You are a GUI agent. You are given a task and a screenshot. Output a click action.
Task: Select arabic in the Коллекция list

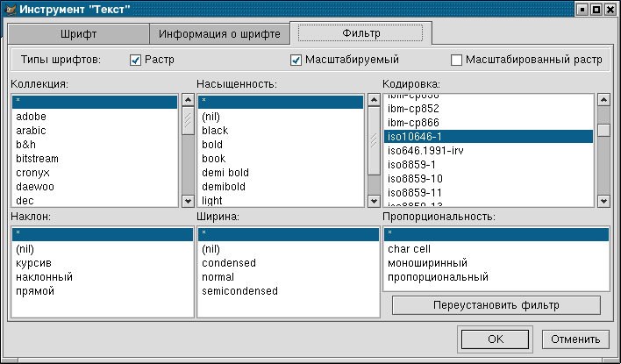pos(95,131)
